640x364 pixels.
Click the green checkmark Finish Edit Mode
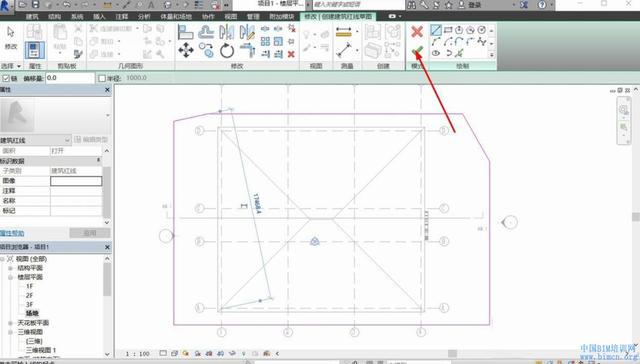[x=417, y=51]
